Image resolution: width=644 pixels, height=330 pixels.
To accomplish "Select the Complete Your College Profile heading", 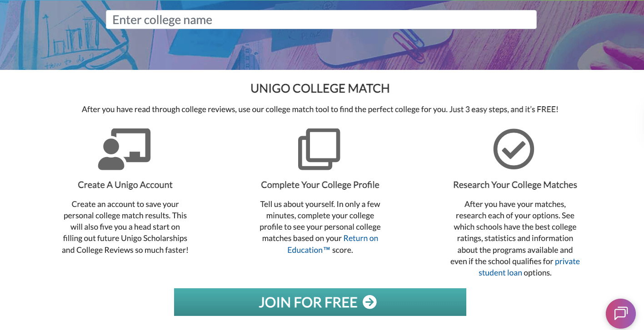I will coord(320,185).
